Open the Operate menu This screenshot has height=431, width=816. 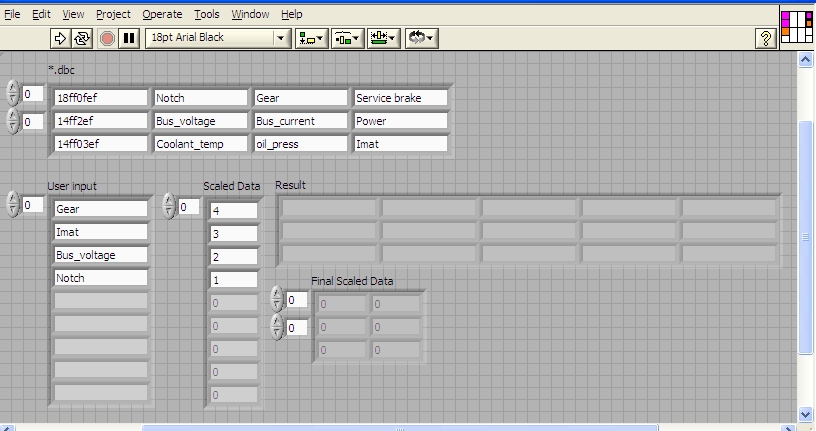(162, 14)
